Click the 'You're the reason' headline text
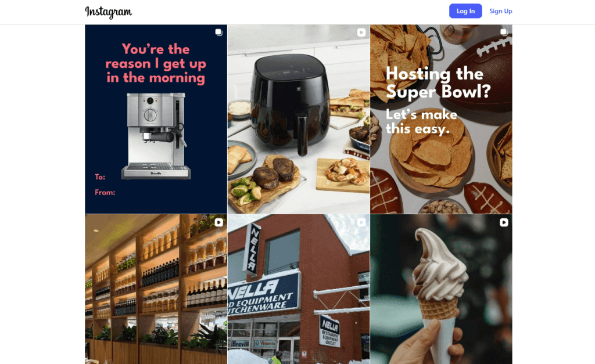 156,63
